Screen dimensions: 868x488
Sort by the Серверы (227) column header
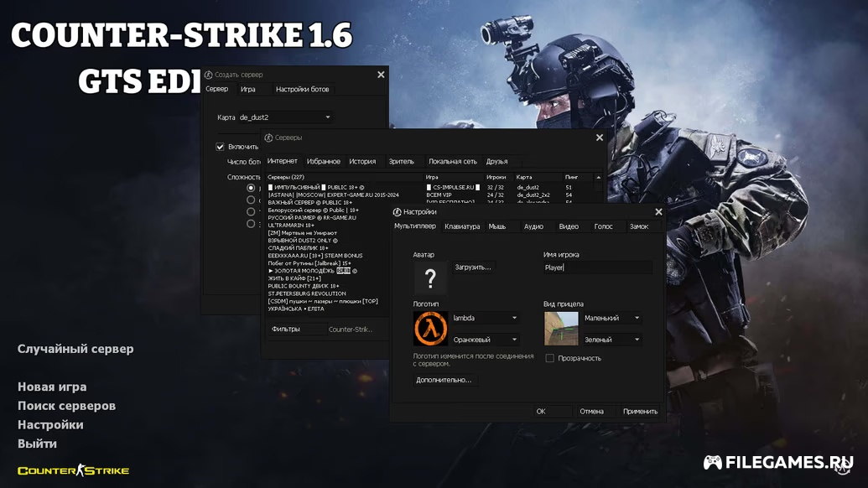[345, 177]
